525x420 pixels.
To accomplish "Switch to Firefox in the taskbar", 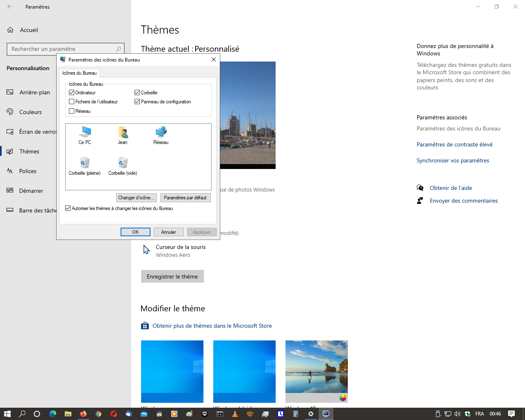I will [x=83, y=414].
